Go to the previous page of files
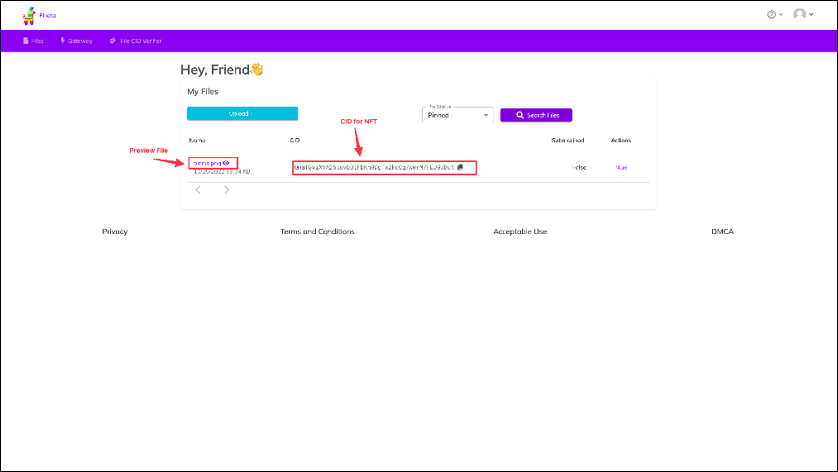The image size is (838, 472). [198, 190]
